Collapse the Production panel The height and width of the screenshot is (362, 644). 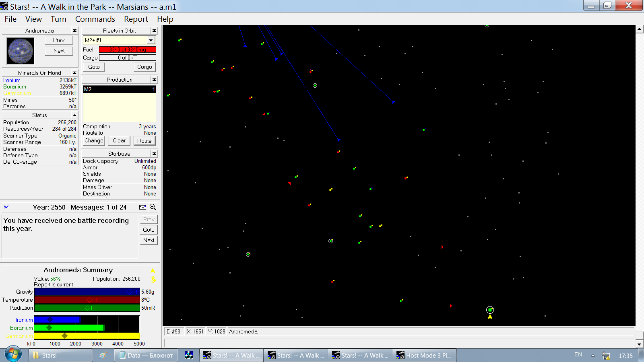pos(154,80)
